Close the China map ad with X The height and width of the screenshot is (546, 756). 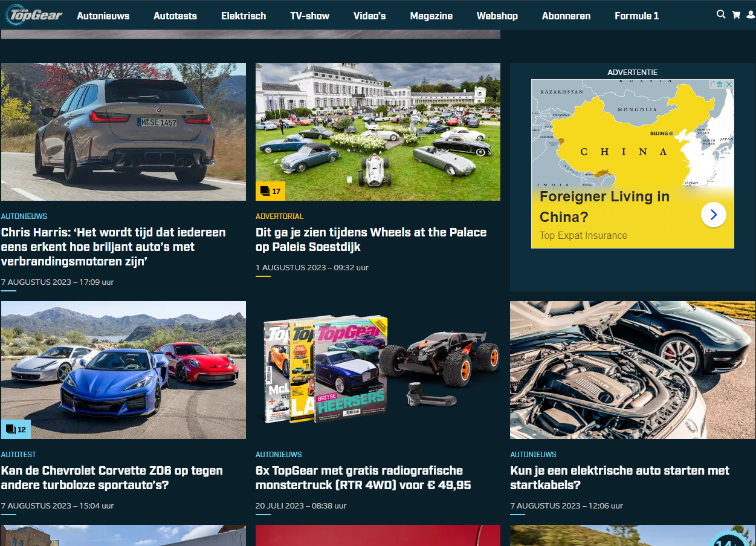click(729, 85)
